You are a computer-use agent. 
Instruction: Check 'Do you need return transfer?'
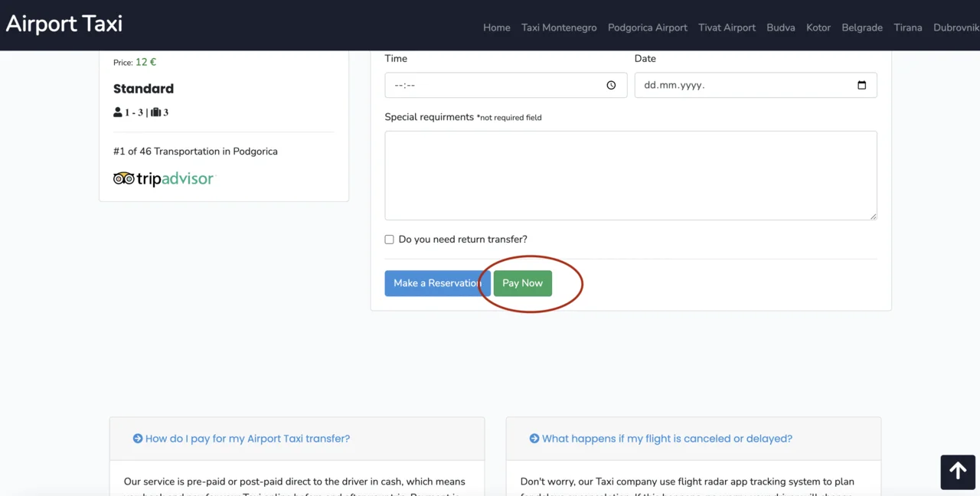(x=389, y=240)
